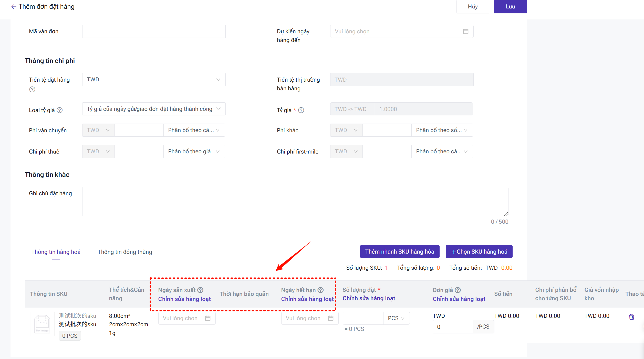Open Phí vận chuyển allocation method dropdown
Image resolution: width=644 pixels, height=359 pixels.
[x=194, y=130]
